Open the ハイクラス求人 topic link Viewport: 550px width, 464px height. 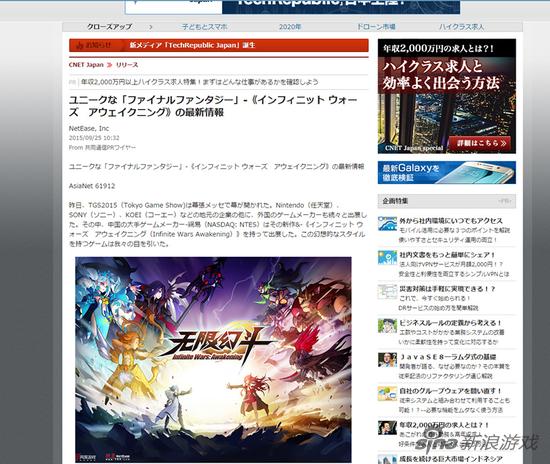pyautogui.click(x=461, y=27)
